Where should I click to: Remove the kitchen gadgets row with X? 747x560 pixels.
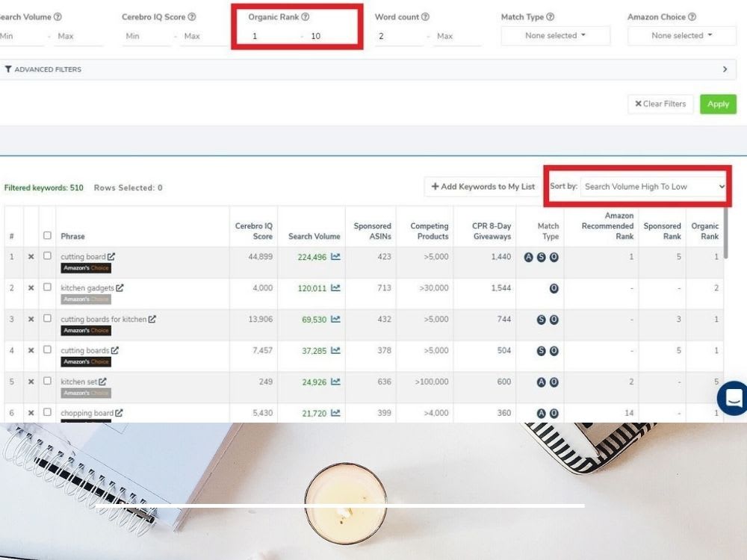(x=31, y=288)
